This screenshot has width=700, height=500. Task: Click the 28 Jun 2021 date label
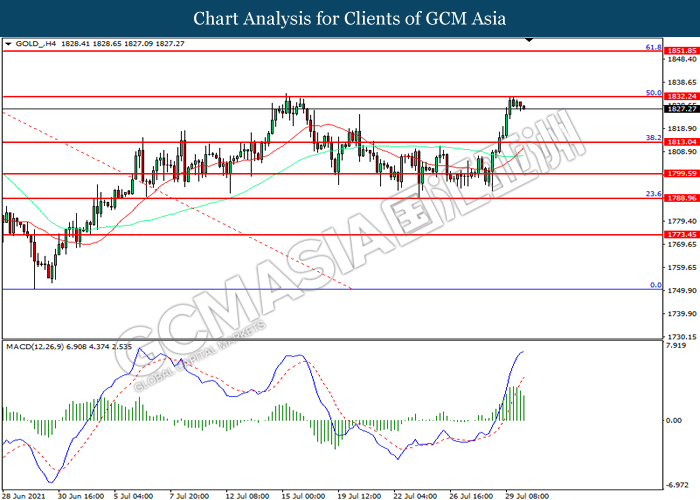23,496
